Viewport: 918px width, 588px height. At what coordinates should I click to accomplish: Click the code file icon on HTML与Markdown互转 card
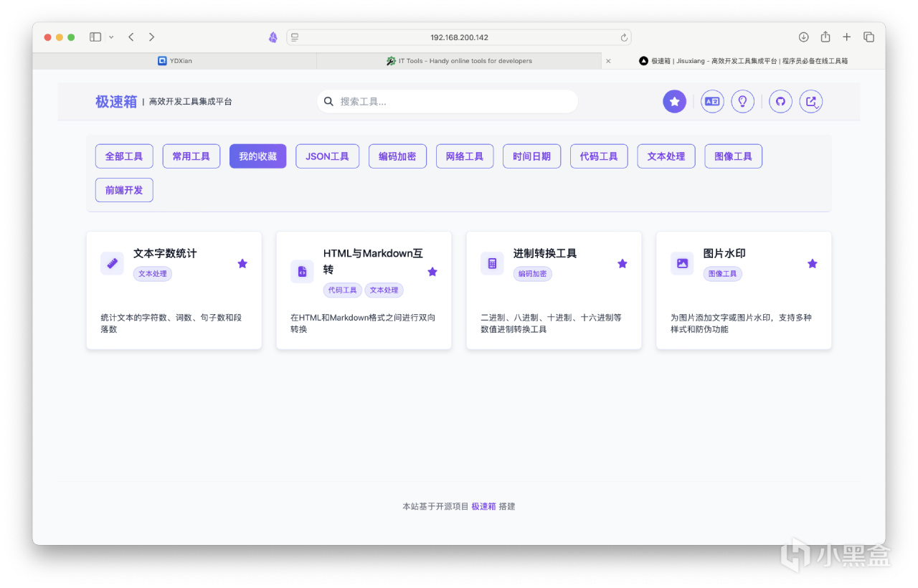point(302,271)
